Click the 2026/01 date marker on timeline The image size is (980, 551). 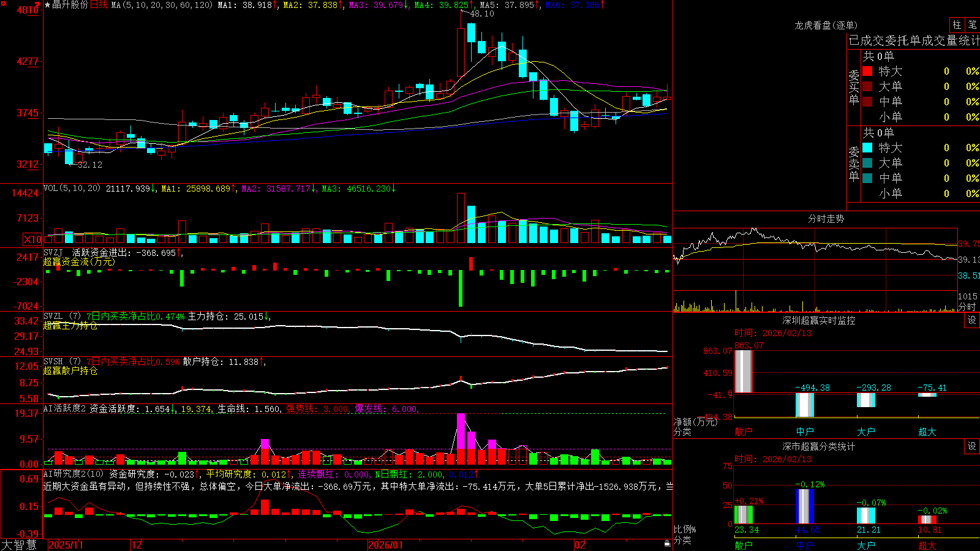click(386, 545)
